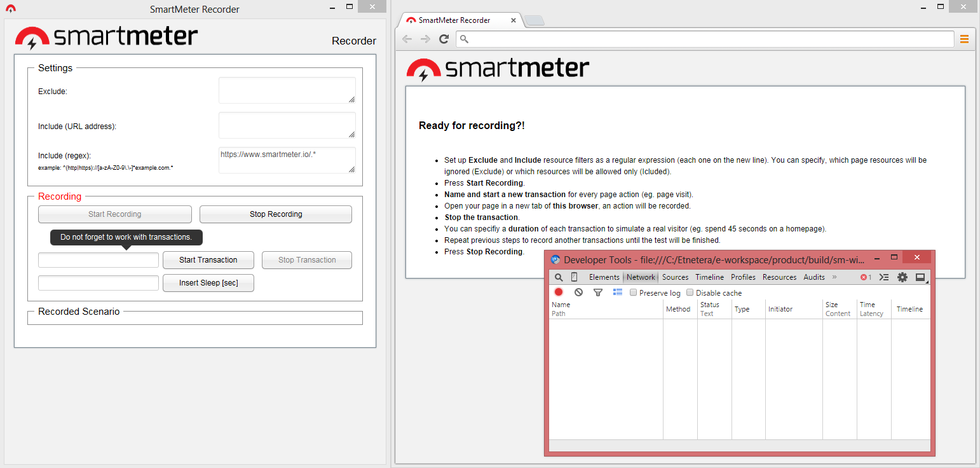Minimize the Developer Tools window
980x468 pixels.
tap(877, 258)
